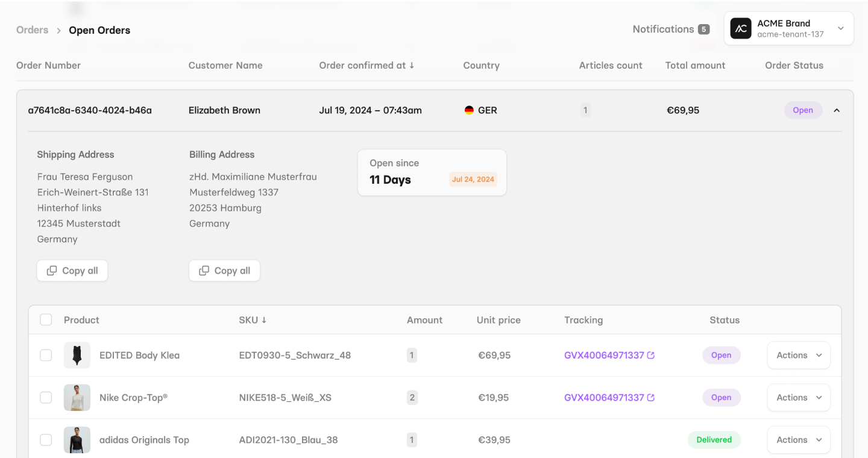Click the Product column header
This screenshot has width=868, height=458.
tap(81, 320)
